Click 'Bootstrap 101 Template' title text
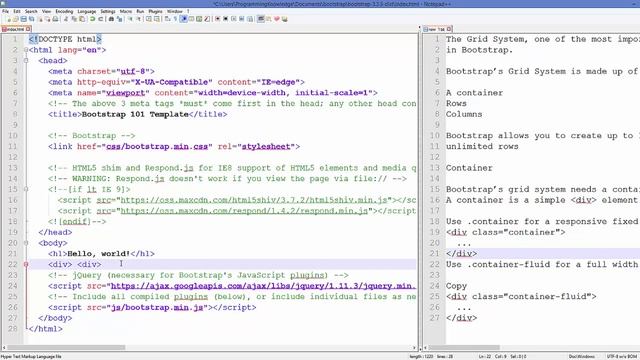 135,114
